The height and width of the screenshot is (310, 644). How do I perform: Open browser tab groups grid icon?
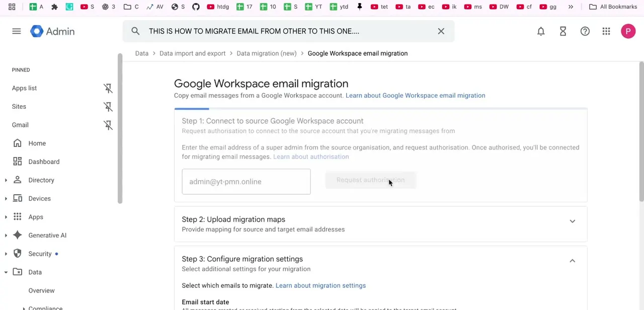12,7
